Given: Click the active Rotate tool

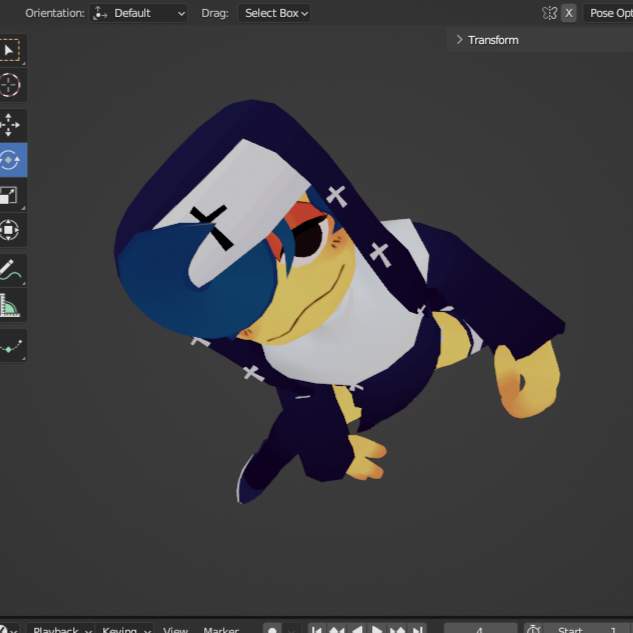Looking at the screenshot, I should [x=11, y=160].
